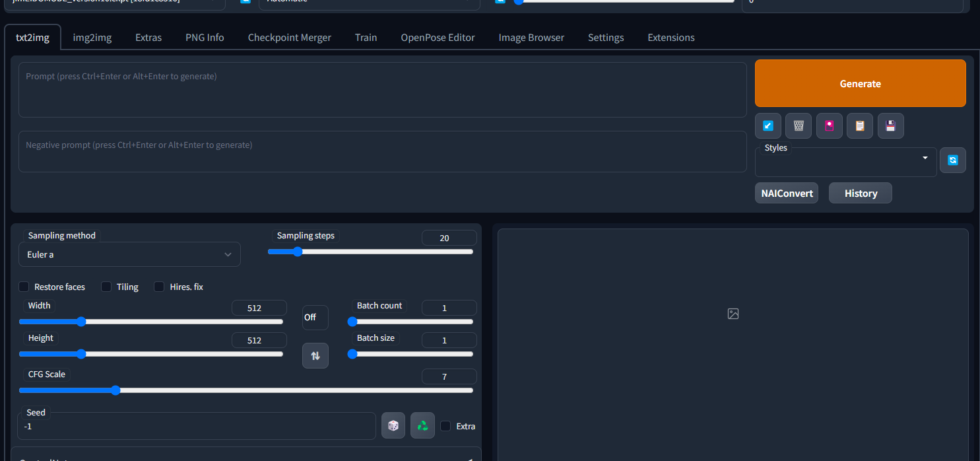Viewport: 980px width, 461px height.
Task: Click the Batch count number field
Action: [449, 308]
